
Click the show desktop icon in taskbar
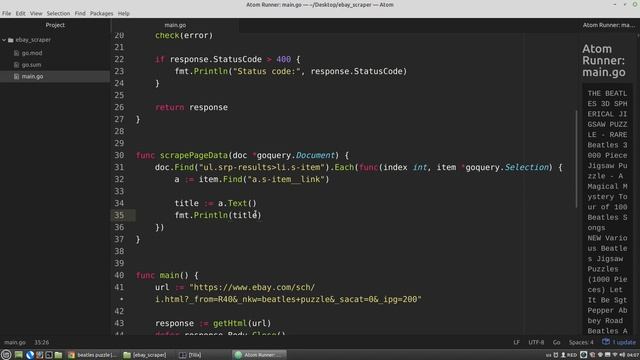pyautogui.click(x=19, y=355)
